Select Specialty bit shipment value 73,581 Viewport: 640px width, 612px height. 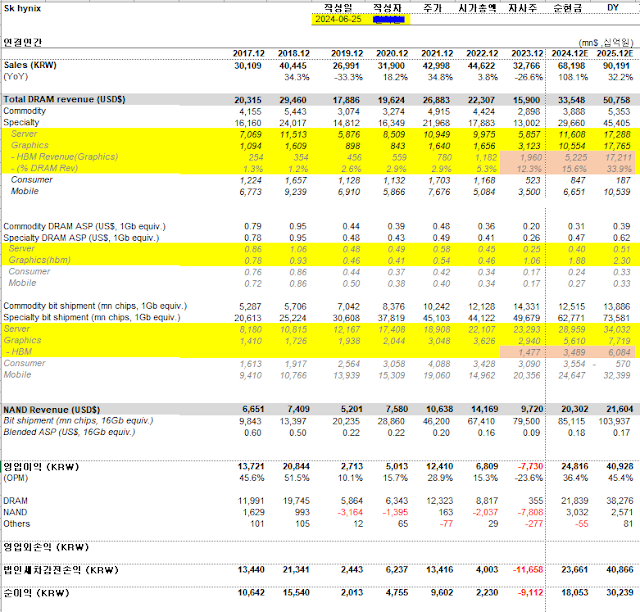coord(616,318)
